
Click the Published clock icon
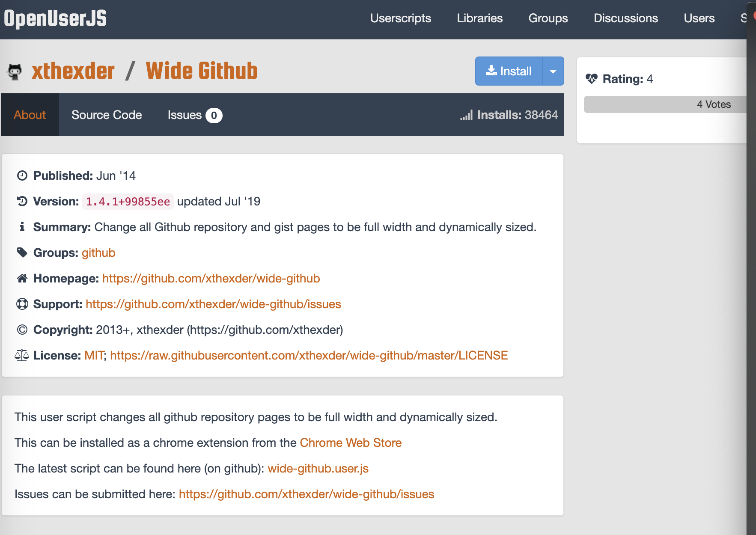click(22, 175)
